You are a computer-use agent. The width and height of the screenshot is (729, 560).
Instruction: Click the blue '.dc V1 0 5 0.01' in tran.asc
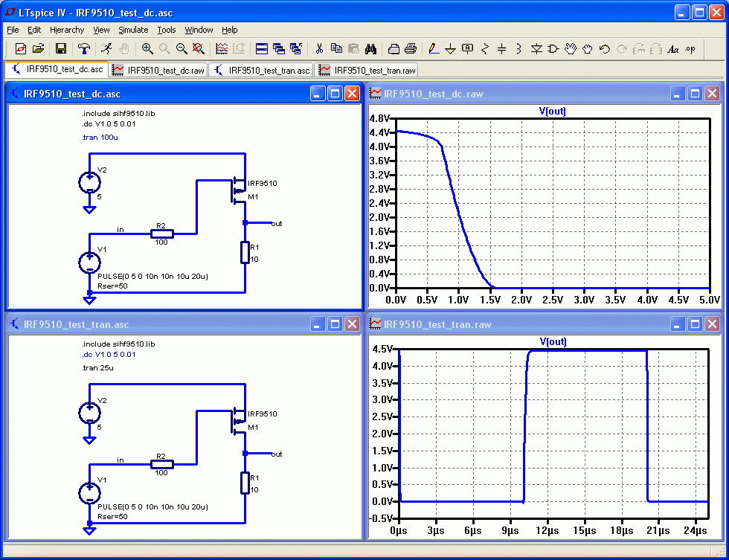point(109,354)
